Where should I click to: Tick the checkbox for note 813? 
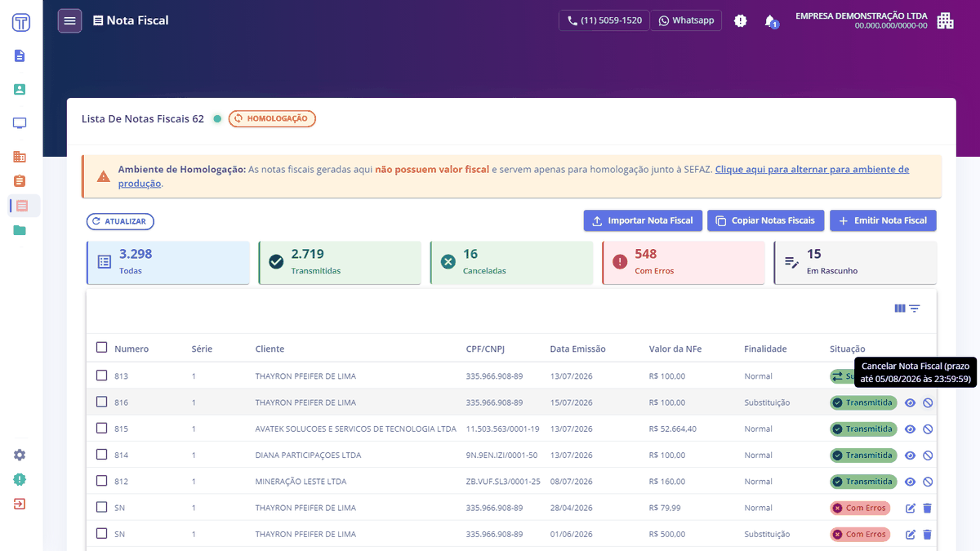(101, 375)
